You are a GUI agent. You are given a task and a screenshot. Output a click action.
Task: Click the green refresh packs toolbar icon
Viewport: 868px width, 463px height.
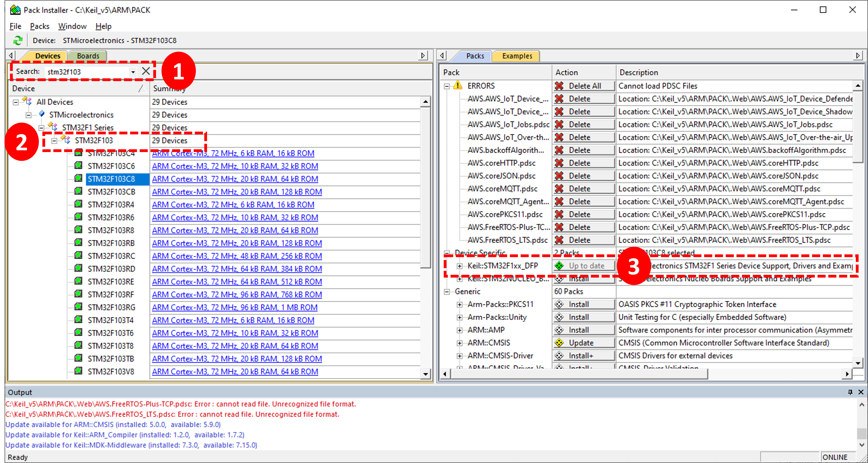point(17,40)
